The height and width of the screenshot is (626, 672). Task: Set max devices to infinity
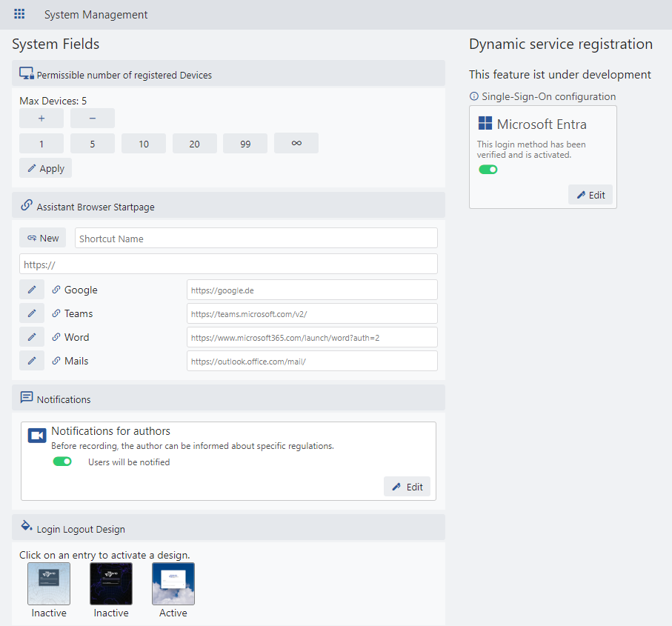coord(296,143)
